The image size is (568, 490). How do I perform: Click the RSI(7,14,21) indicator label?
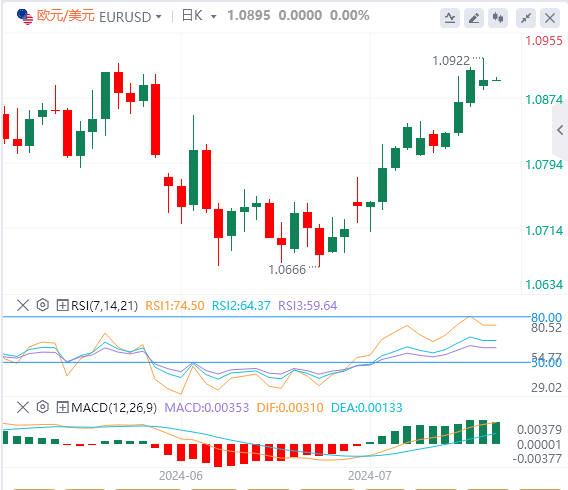(x=105, y=306)
